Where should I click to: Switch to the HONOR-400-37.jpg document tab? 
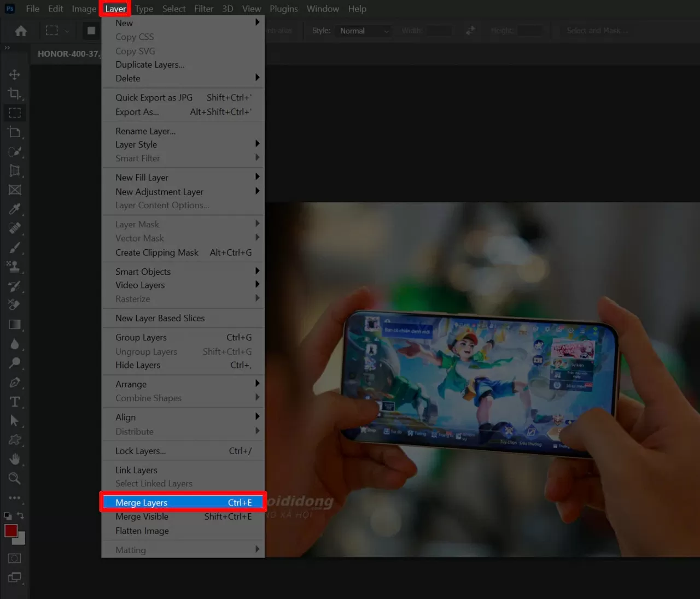pyautogui.click(x=68, y=54)
